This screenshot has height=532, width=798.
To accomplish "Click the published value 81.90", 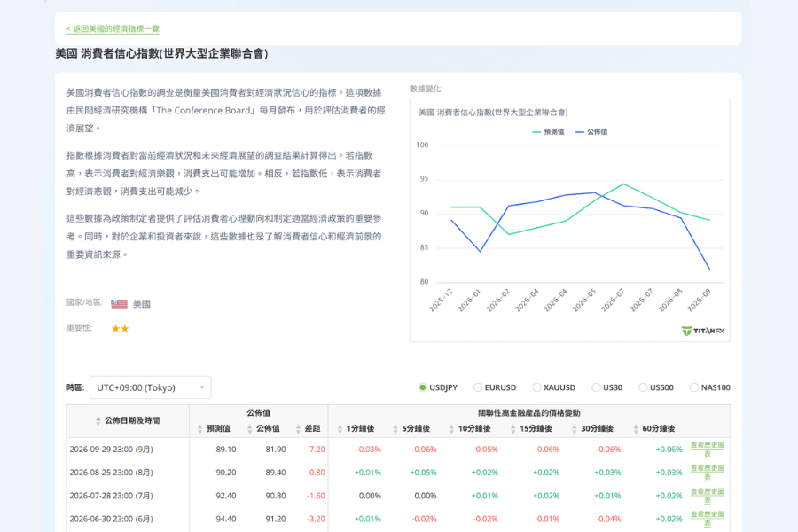I will (x=276, y=449).
